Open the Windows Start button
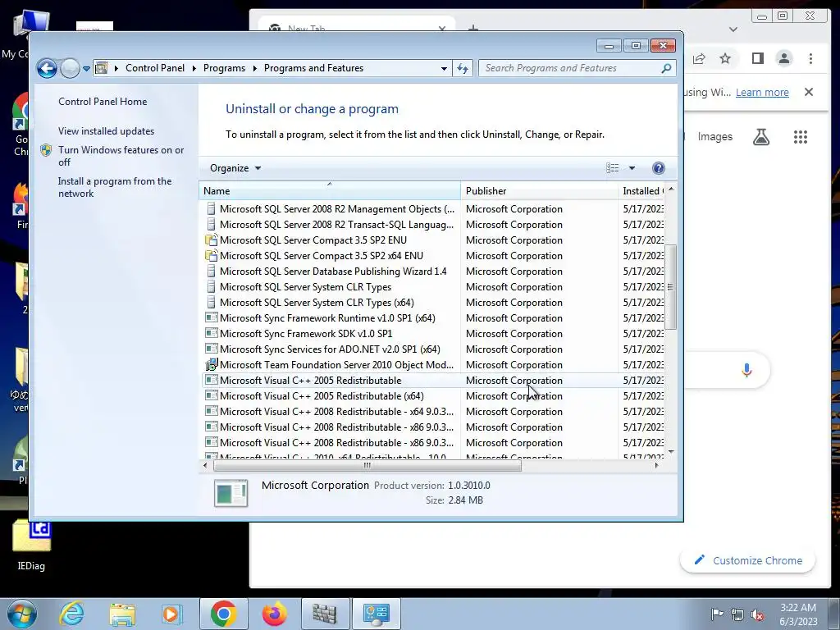The height and width of the screenshot is (630, 840). point(21,614)
